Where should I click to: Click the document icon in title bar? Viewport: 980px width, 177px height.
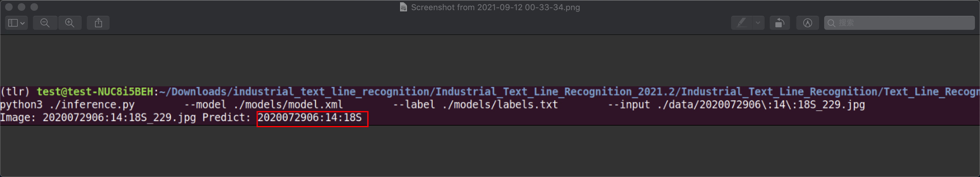click(x=403, y=7)
